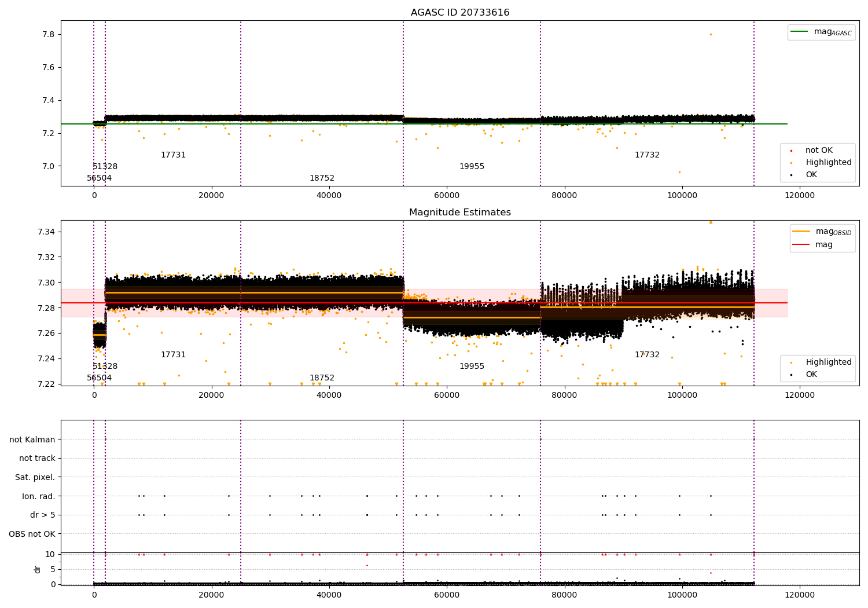Viewport: 868px width, 608px height.
Task: Click x-axis tick 40000 under middle plot
Action: coord(329,395)
